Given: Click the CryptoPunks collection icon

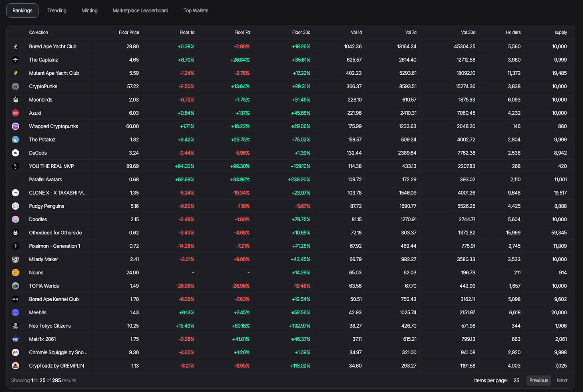Looking at the screenshot, I should click(x=16, y=86).
